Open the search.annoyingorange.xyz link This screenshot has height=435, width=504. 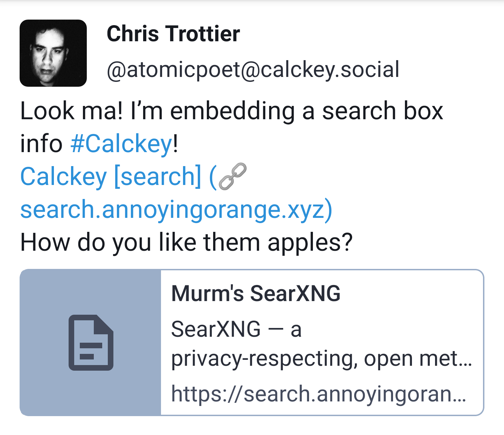click(x=171, y=209)
